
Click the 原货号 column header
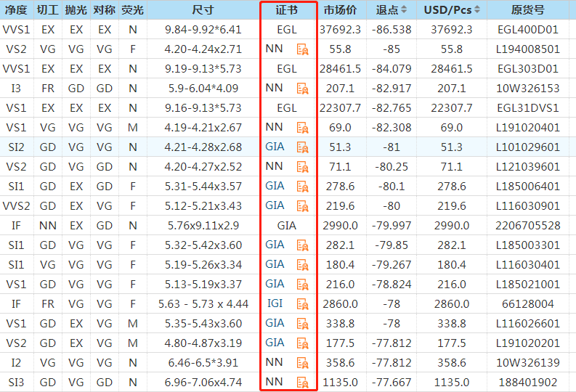(527, 10)
